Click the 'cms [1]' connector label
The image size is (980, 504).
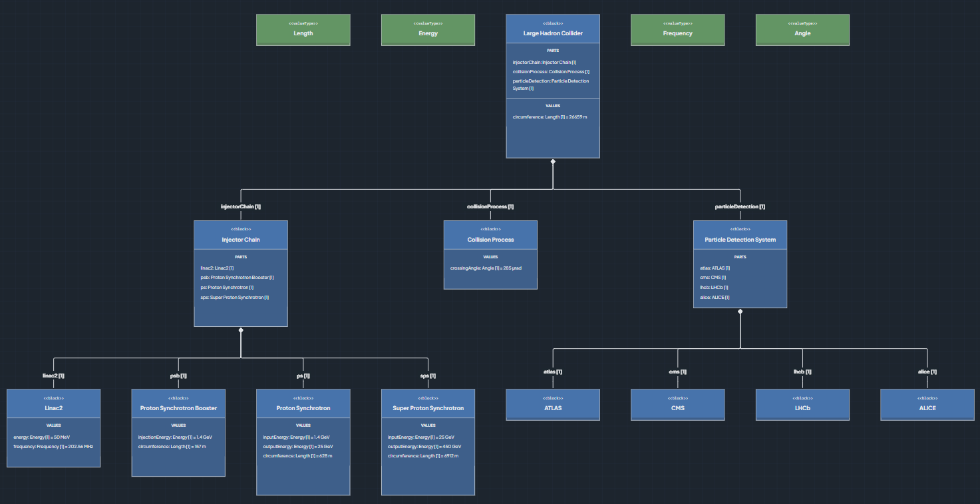677,372
